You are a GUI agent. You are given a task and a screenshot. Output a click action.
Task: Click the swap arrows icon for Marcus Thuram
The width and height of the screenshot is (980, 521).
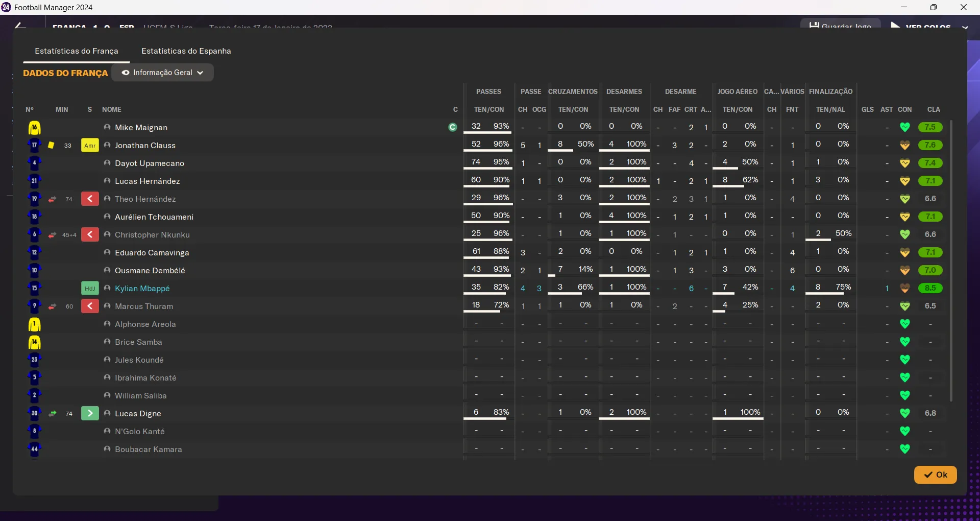tap(52, 306)
